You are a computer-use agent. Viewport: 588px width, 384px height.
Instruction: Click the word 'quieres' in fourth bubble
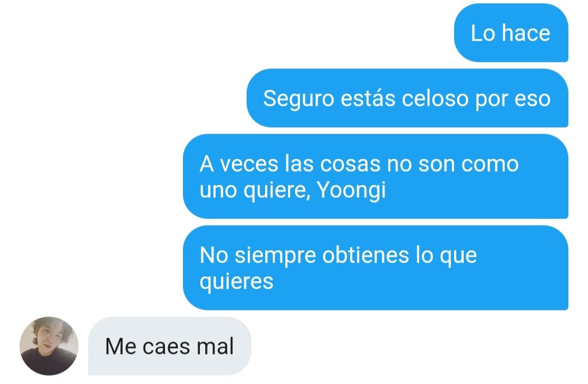pos(237,282)
